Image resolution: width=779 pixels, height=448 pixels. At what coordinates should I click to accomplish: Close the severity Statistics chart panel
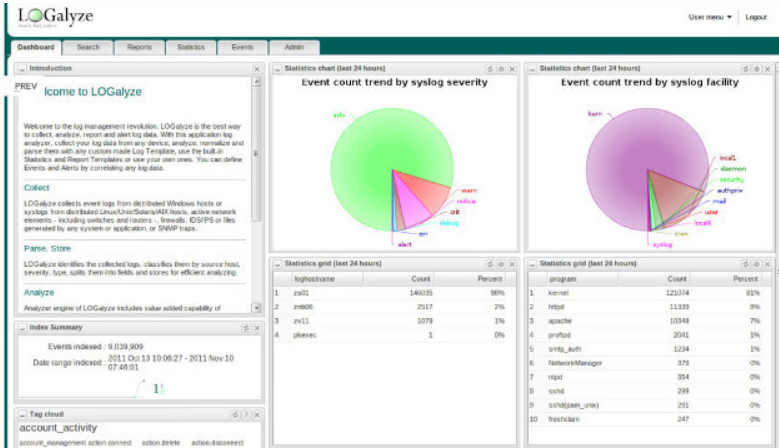pyautogui.click(x=512, y=69)
